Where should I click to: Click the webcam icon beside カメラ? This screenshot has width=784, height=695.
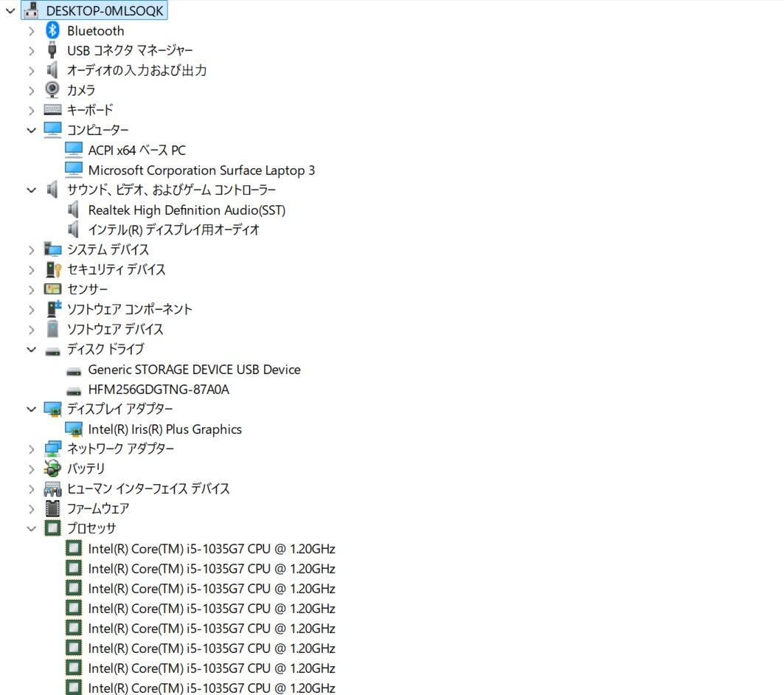click(x=52, y=90)
